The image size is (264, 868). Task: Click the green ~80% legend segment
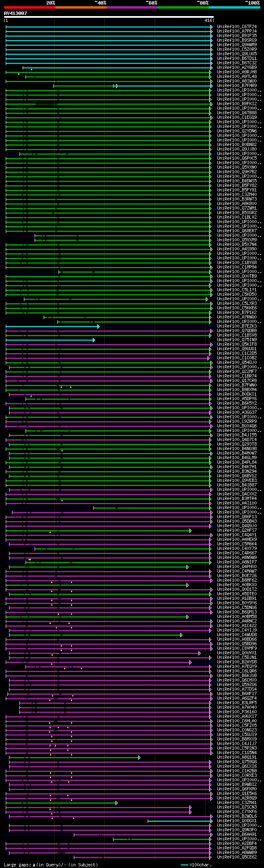(183, 7)
